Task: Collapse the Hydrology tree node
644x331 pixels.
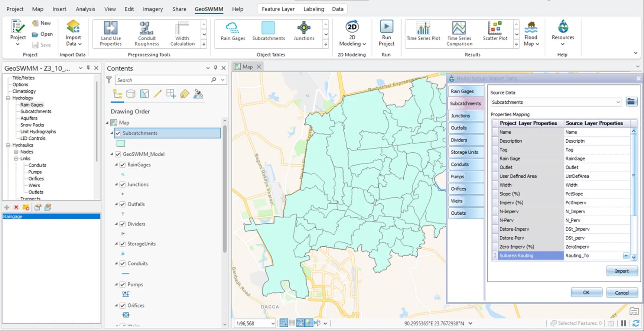Action: [8, 98]
